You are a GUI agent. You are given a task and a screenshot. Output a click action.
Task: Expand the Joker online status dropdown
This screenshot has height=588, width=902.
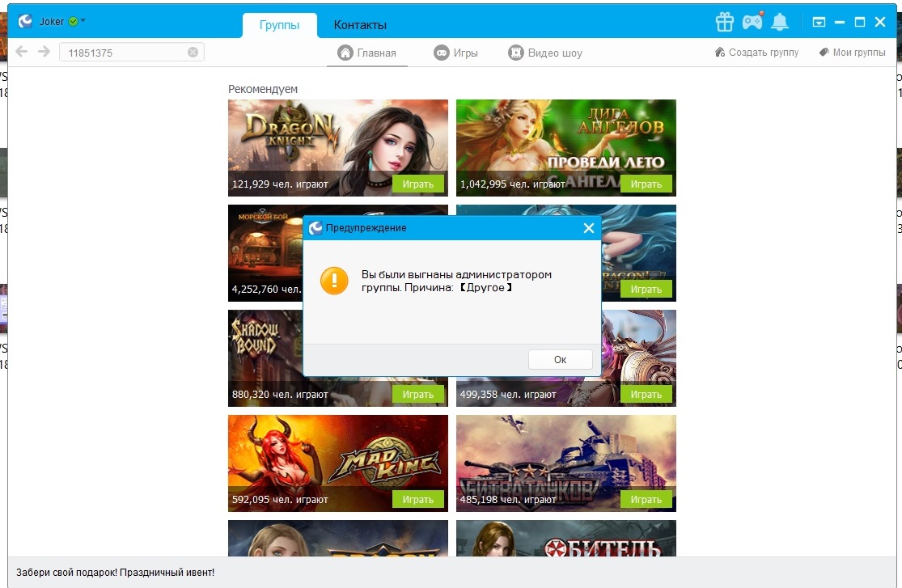[83, 21]
